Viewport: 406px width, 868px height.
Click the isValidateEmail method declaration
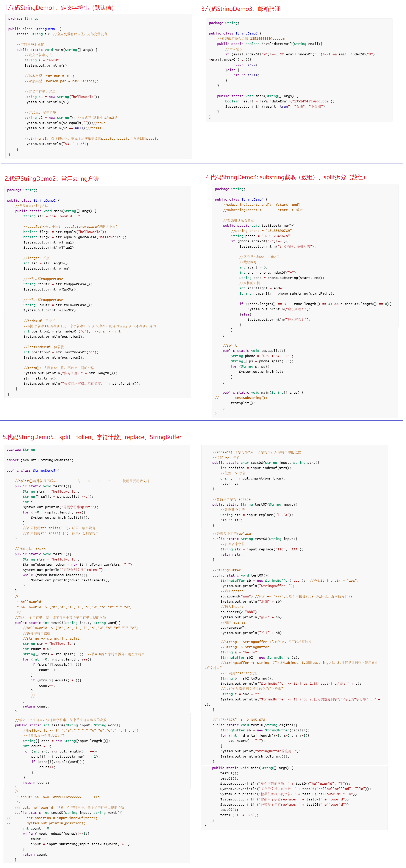(x=269, y=44)
